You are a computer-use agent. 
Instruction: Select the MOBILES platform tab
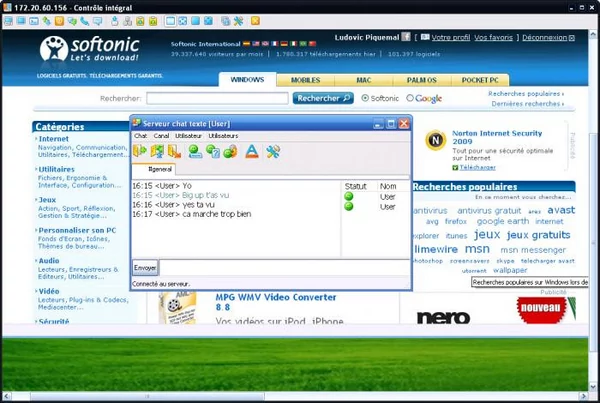(305, 80)
